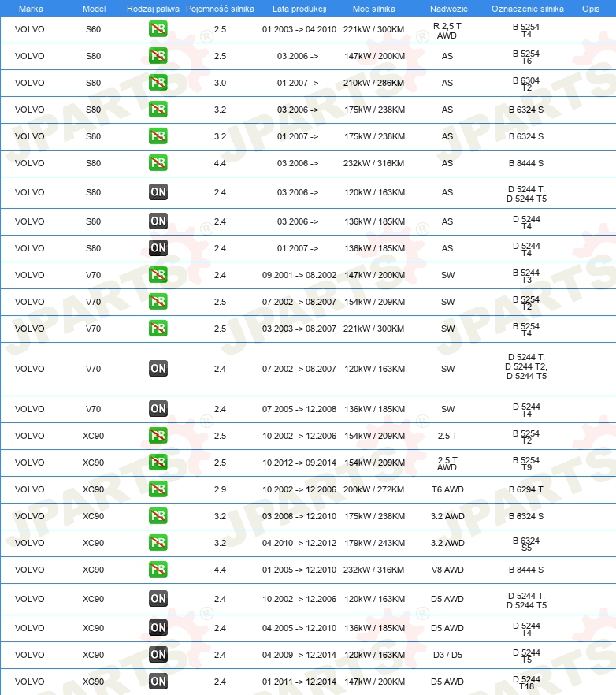Click the ON diesel icon for S80 136kW from 01.2007

pos(158,247)
